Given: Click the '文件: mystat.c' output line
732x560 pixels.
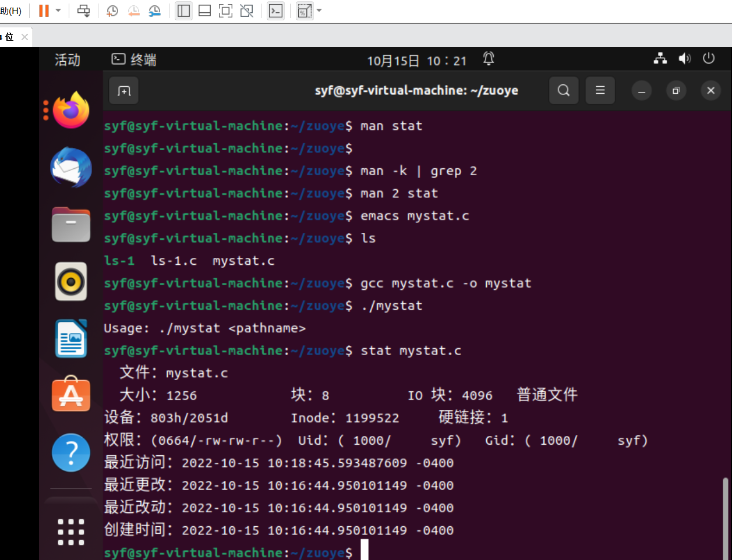Looking at the screenshot, I should [x=174, y=373].
